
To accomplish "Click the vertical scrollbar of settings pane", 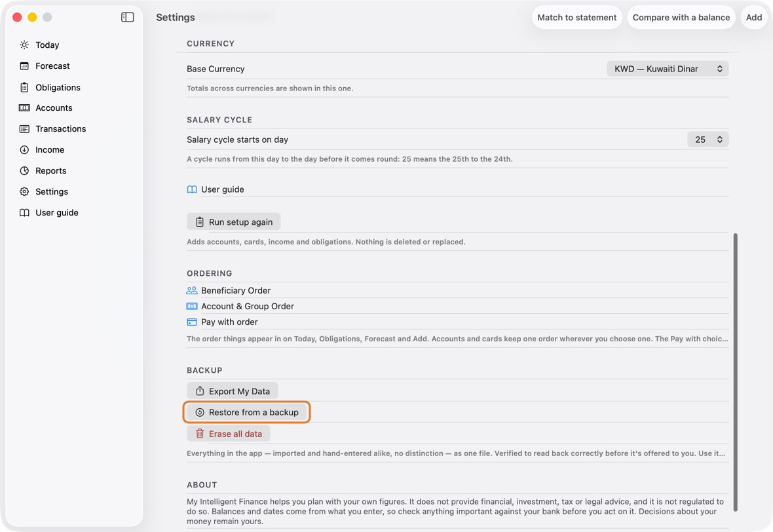I will tap(736, 372).
